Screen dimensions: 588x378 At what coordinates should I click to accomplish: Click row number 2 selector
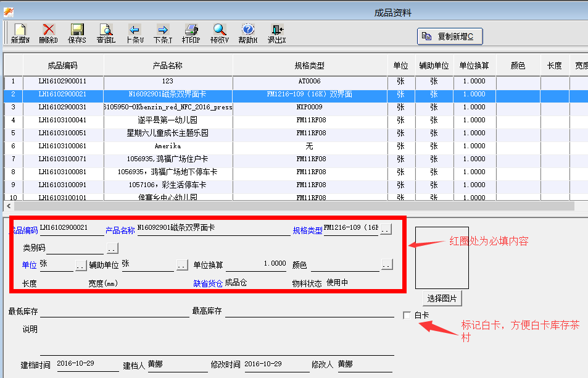coord(13,94)
